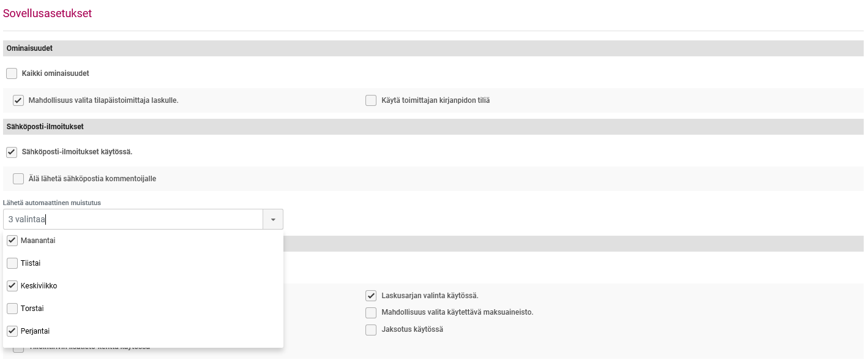
Task: Click the 'Lähetä automaattinen muistutus' field label
Action: coord(52,202)
